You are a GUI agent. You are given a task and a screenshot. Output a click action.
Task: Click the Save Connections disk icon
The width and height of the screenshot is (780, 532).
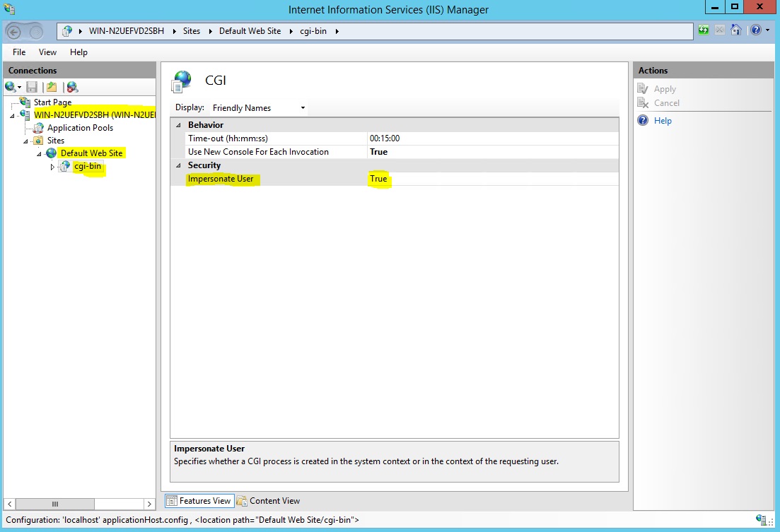[32, 87]
